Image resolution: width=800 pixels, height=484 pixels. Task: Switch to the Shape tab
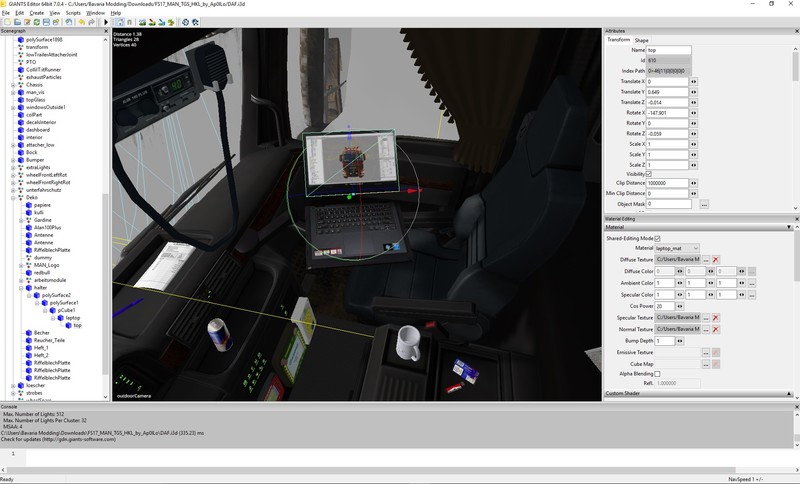[x=642, y=40]
